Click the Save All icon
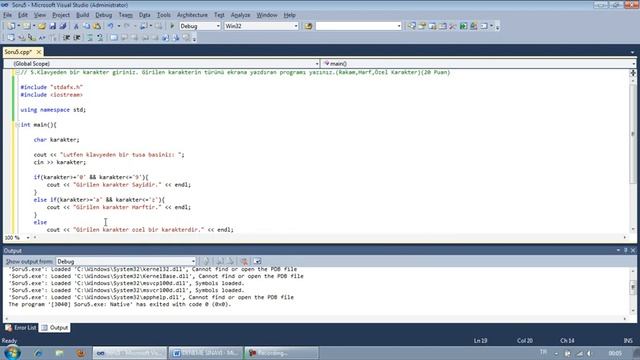This screenshot has height=360, width=640. coord(63,26)
